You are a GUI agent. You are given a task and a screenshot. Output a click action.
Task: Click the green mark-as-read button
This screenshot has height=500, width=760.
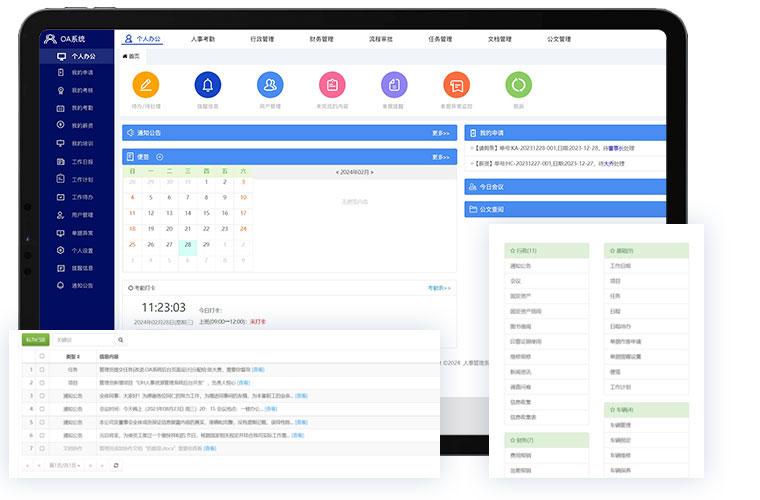[35, 340]
